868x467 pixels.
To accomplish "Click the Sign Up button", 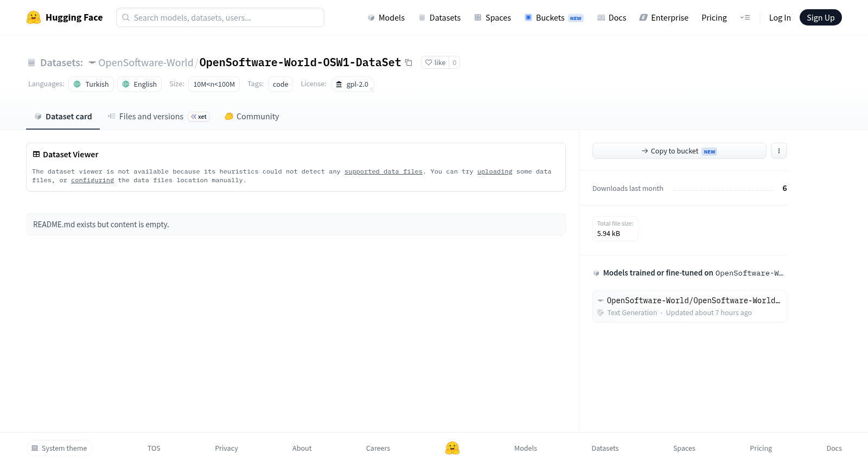I will [x=820, y=17].
